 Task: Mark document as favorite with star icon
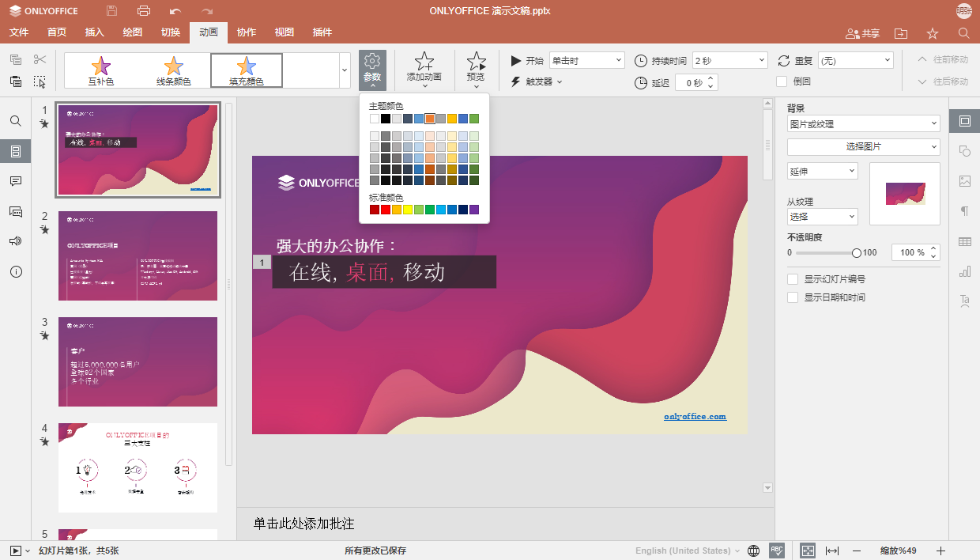click(933, 33)
